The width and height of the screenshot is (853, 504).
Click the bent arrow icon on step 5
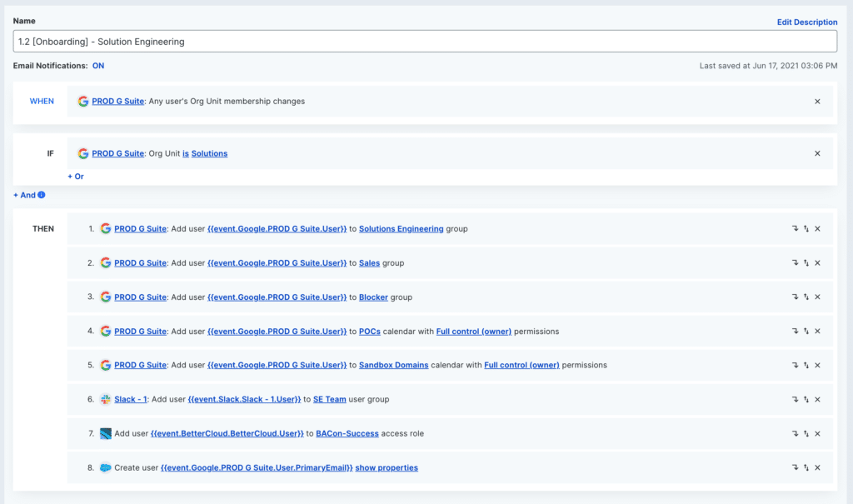795,365
